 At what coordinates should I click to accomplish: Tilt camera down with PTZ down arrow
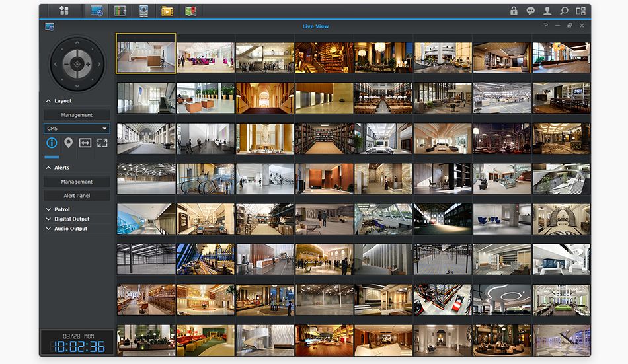[x=77, y=86]
